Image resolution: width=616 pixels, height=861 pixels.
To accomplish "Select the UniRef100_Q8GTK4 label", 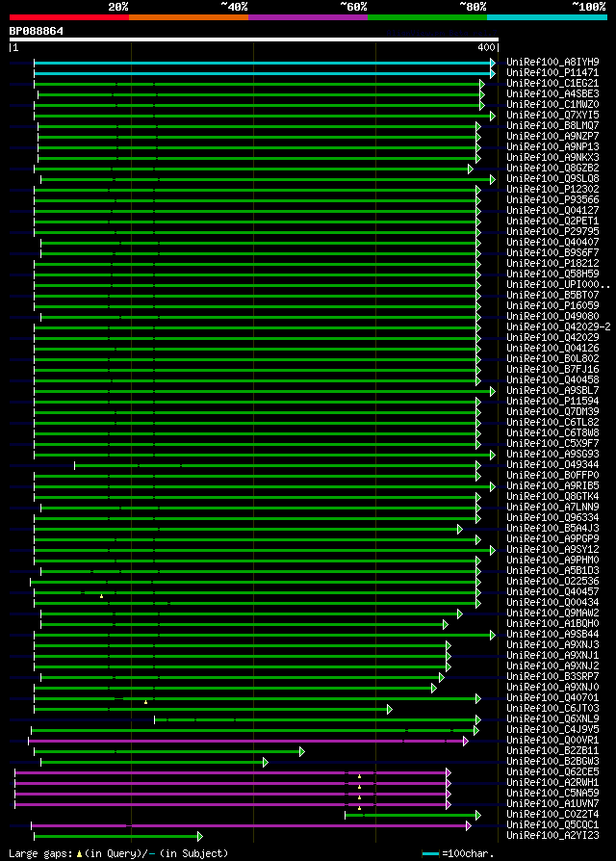I will point(552,496).
